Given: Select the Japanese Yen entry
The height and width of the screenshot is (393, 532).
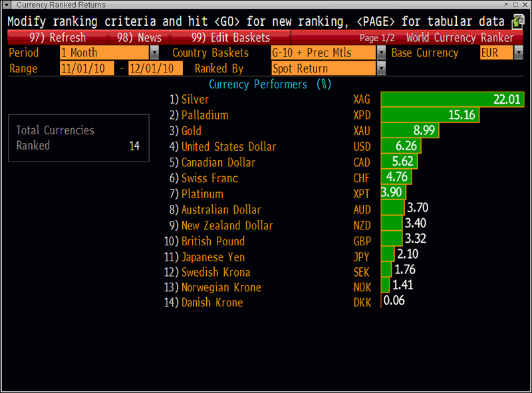Looking at the screenshot, I should click(213, 257).
